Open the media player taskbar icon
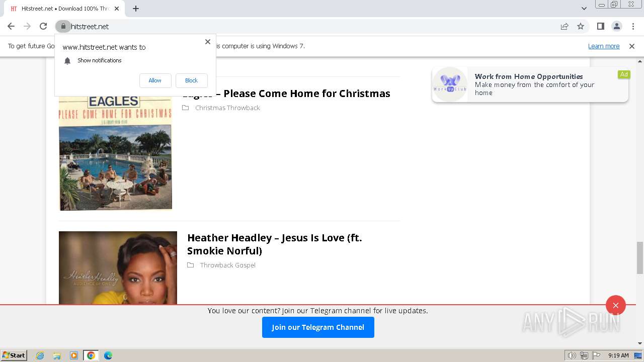Image resolution: width=644 pixels, height=362 pixels. 74,355
